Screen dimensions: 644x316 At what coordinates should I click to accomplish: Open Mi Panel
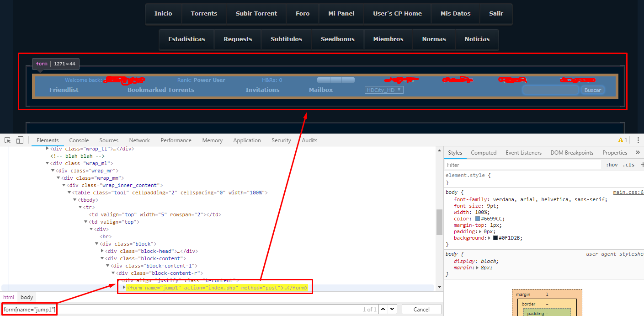pos(341,14)
